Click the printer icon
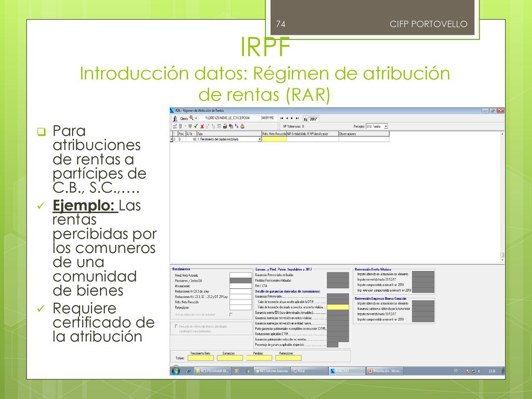Image resolution: width=532 pixels, height=399 pixels. [225, 126]
